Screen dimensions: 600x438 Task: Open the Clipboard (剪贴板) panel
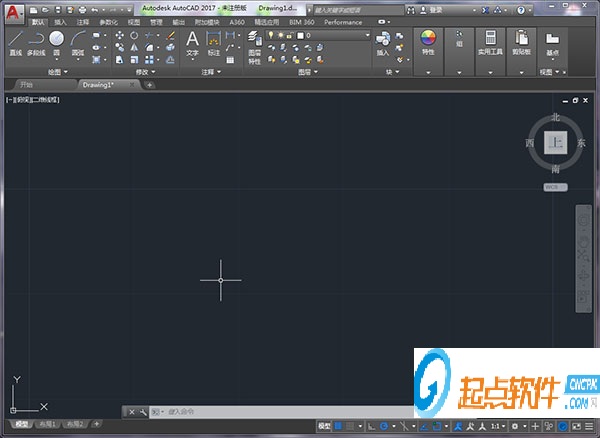click(521, 43)
